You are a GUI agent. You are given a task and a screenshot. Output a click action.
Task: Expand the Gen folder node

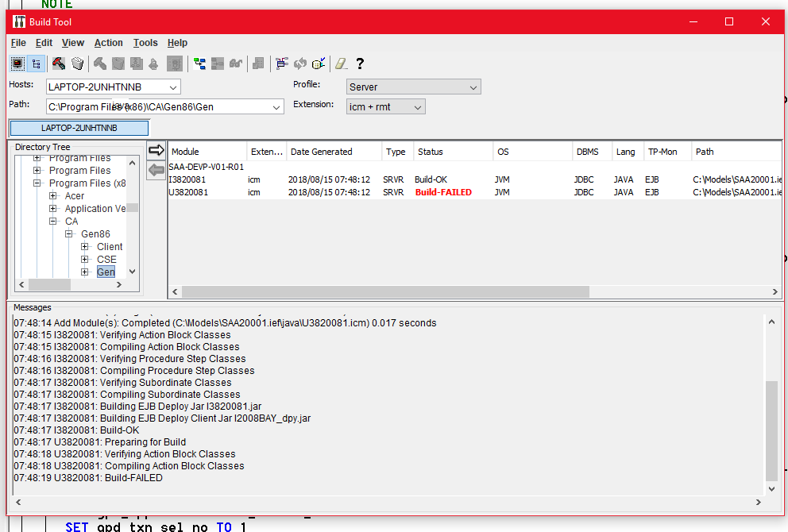click(x=85, y=272)
